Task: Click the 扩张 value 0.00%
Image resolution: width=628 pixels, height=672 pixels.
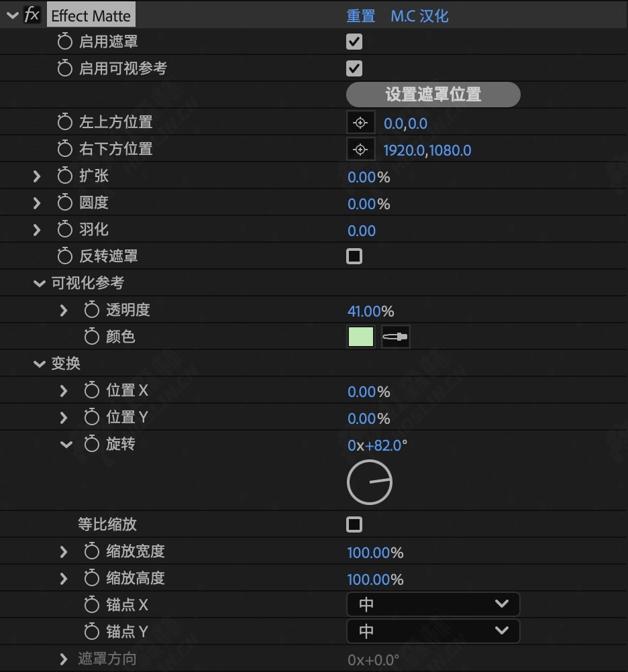Action: (368, 178)
